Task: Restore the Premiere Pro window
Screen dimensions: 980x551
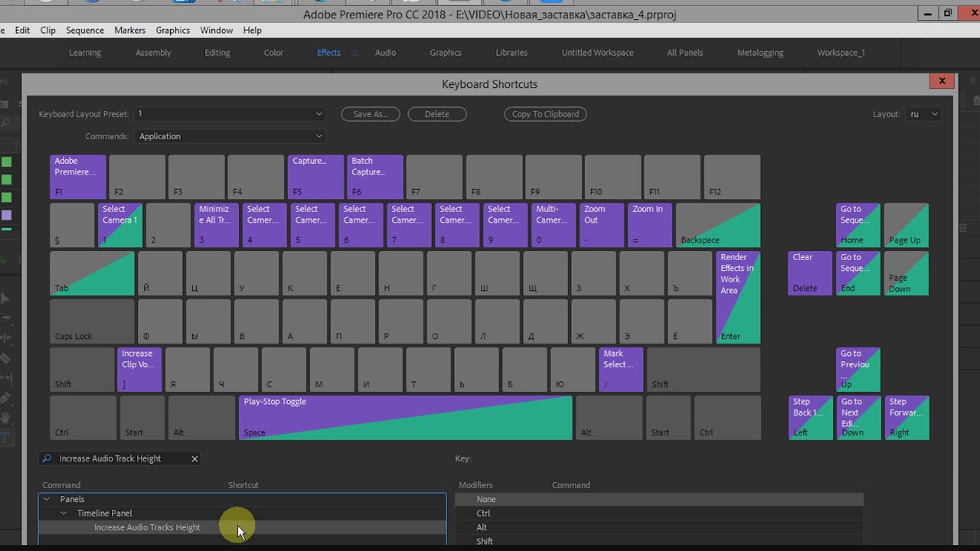Action: [x=947, y=13]
